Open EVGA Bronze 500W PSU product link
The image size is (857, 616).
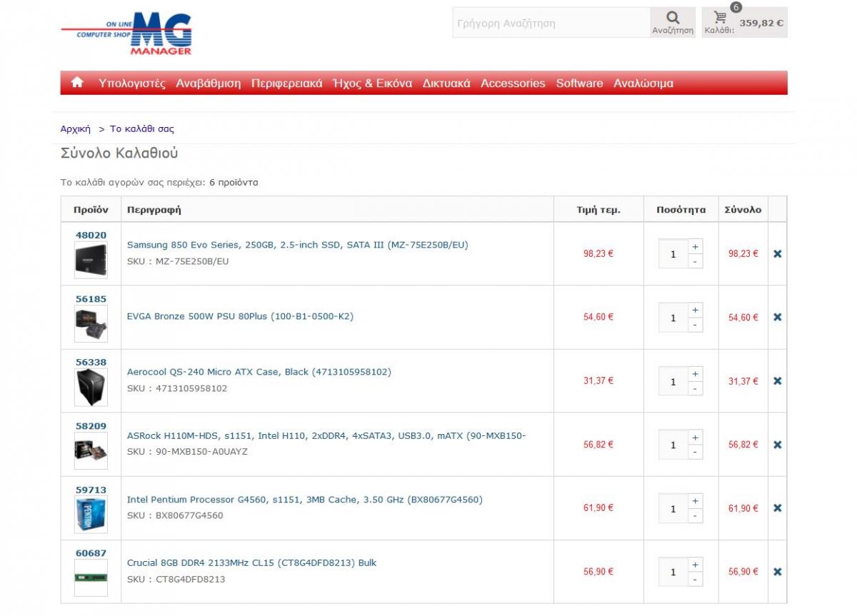240,316
